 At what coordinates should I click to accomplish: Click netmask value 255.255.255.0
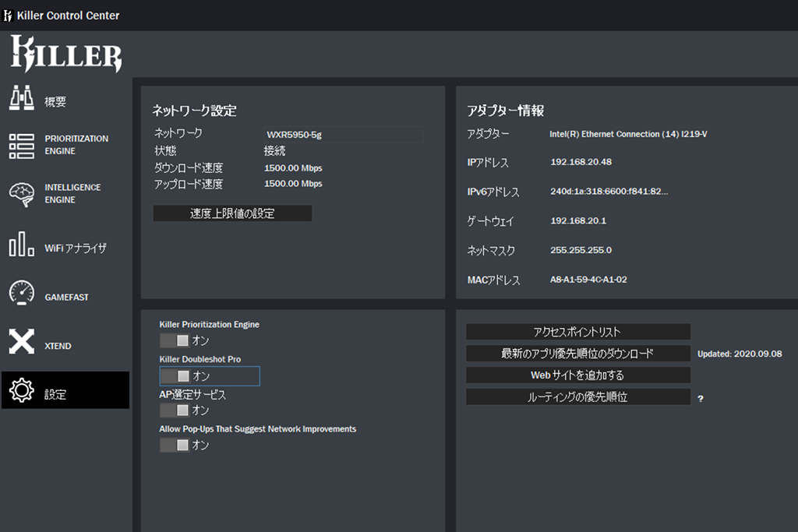click(581, 250)
